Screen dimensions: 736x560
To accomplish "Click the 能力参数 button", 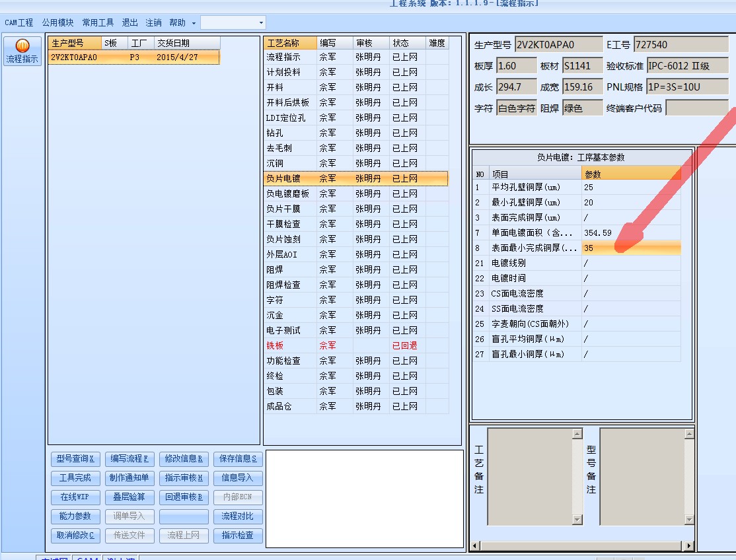I will 75,516.
